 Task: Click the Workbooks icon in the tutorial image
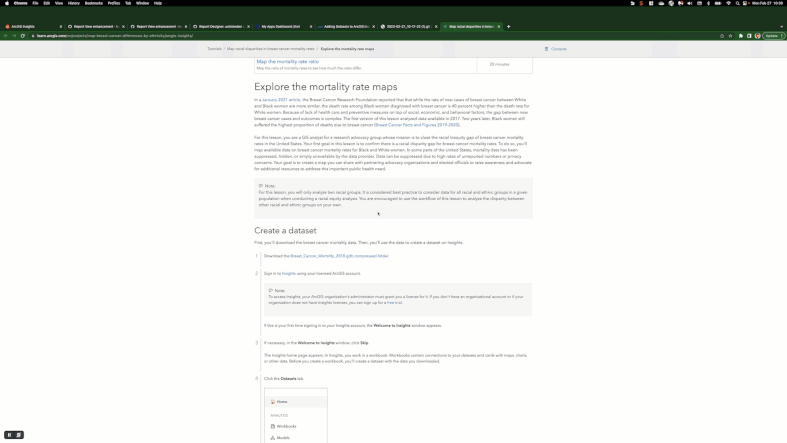[x=273, y=426]
